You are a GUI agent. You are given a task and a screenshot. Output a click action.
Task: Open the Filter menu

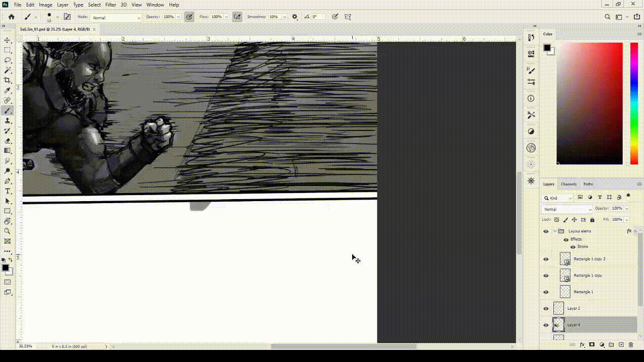(x=111, y=5)
